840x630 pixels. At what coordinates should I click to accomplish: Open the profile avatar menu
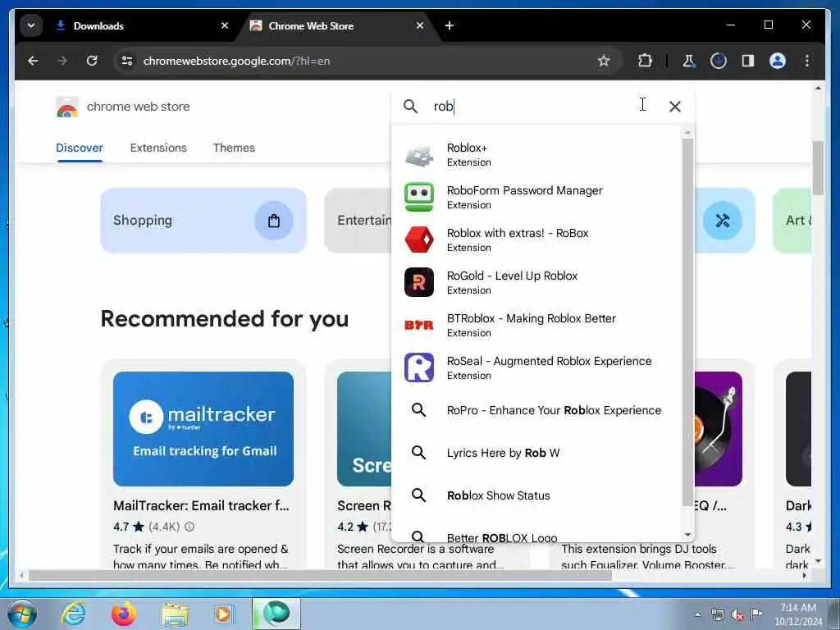(778, 61)
